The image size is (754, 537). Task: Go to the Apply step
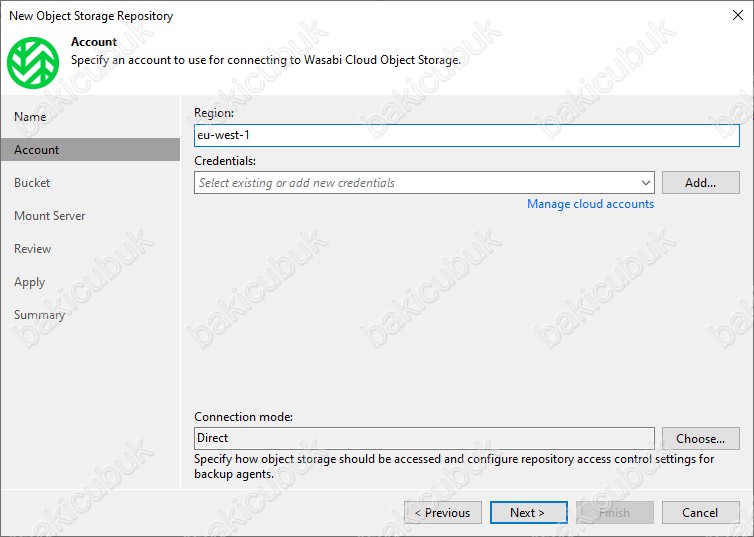pyautogui.click(x=29, y=282)
